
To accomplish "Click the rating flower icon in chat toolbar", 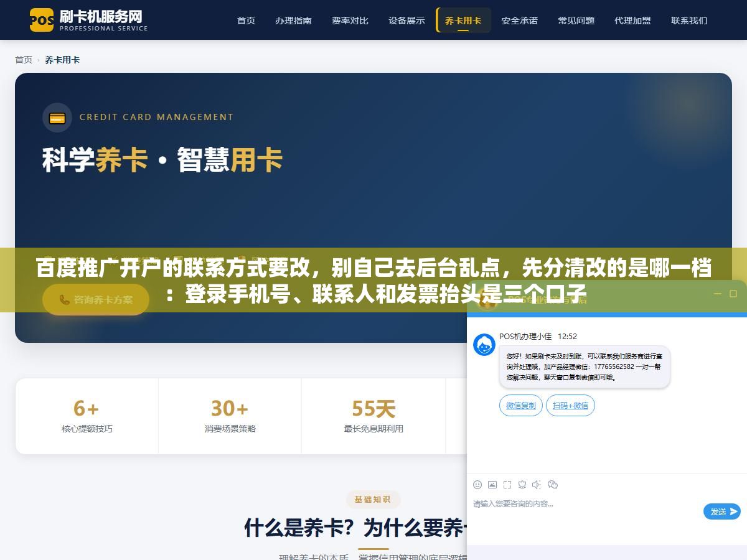I will coord(522,485).
